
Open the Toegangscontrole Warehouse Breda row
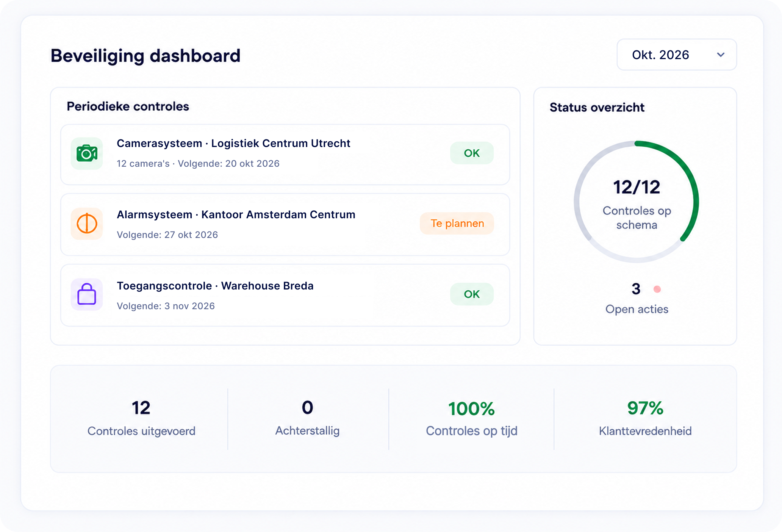tap(285, 295)
